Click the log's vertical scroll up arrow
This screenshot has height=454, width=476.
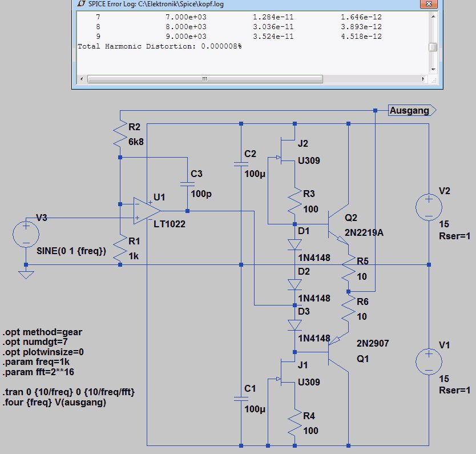coord(433,17)
